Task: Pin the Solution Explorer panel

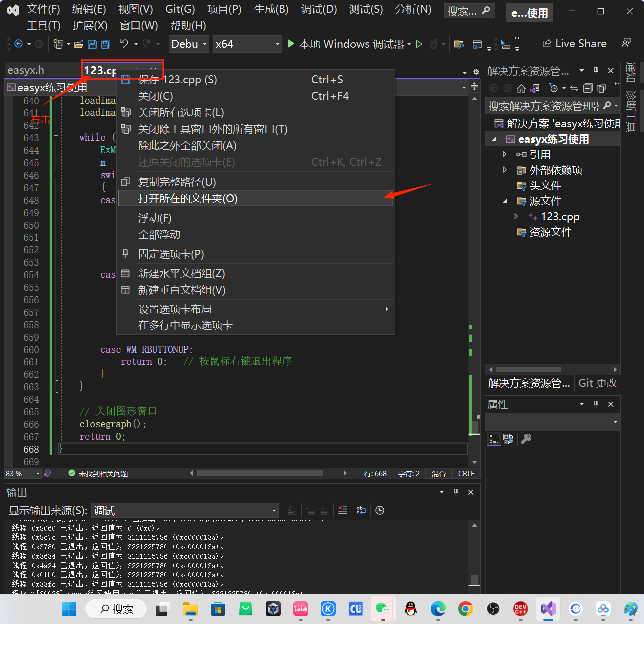Action: 596,71
